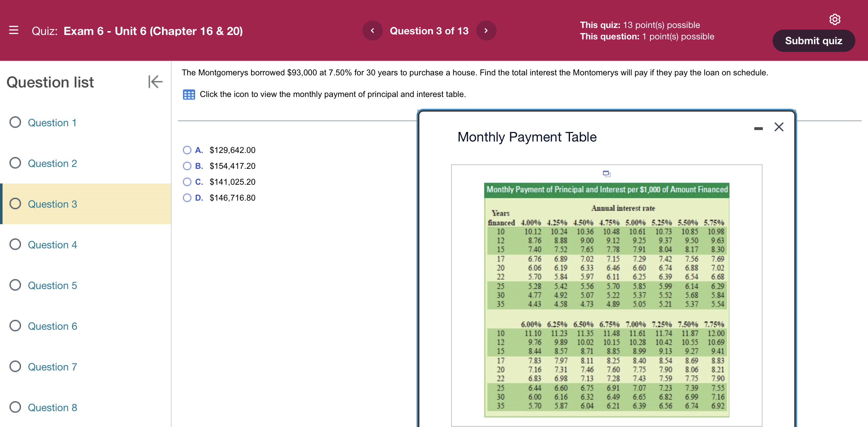The height and width of the screenshot is (427, 868).
Task: Minimize the Monthly Payment Table popup
Action: (x=758, y=128)
